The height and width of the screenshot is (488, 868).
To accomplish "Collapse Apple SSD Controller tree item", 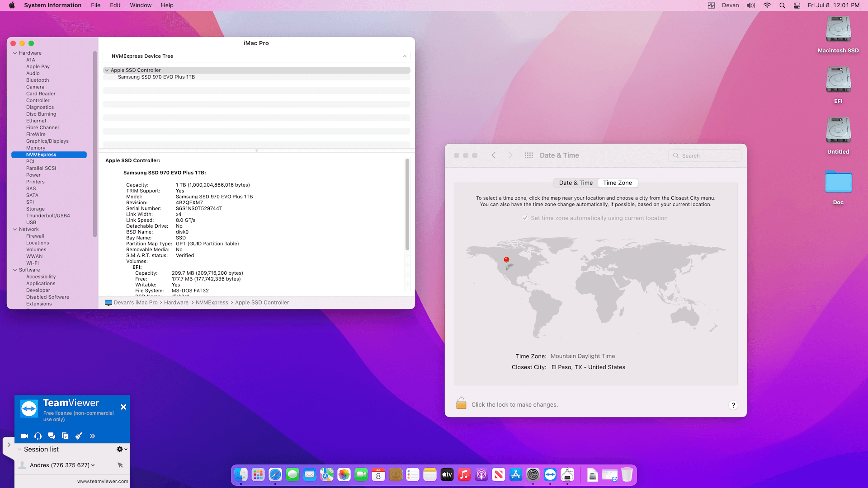I will click(107, 70).
